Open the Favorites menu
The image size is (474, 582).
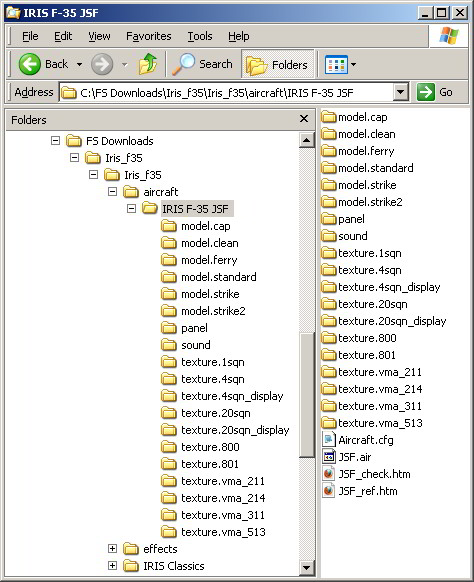pos(148,36)
